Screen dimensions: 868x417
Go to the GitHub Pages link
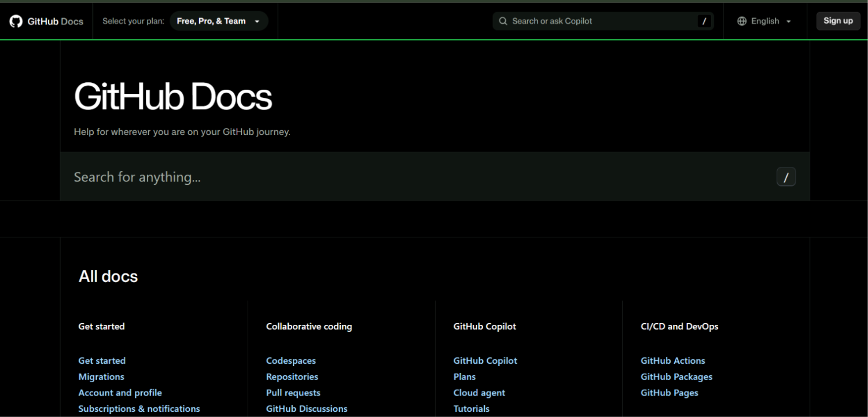pos(670,393)
